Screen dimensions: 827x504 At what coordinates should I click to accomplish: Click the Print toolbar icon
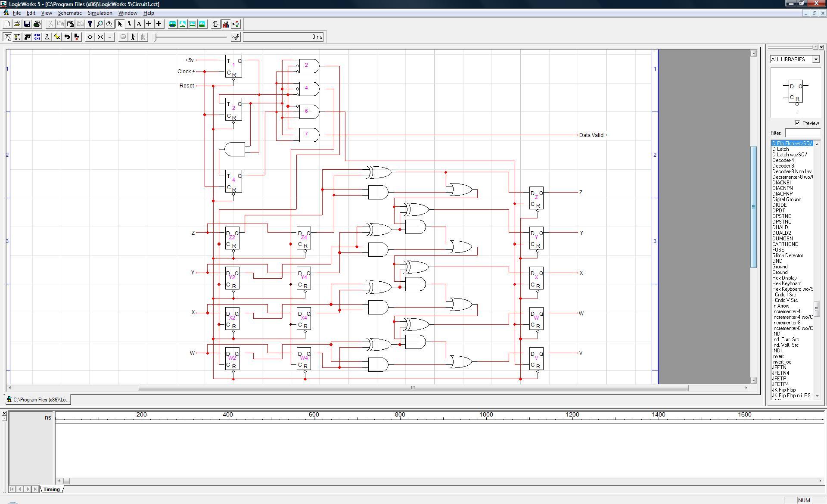tap(37, 24)
